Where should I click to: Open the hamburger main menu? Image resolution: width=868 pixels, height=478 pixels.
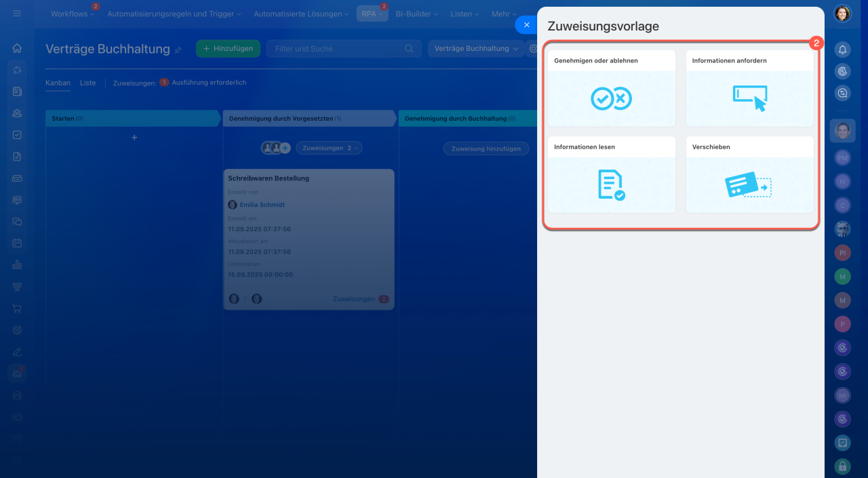pos(17,14)
